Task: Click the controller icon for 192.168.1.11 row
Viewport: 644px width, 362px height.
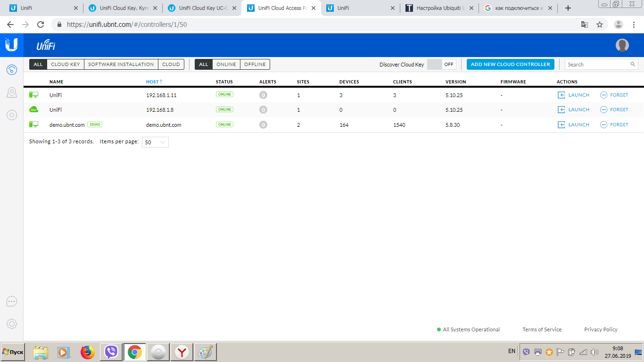Action: [33, 95]
